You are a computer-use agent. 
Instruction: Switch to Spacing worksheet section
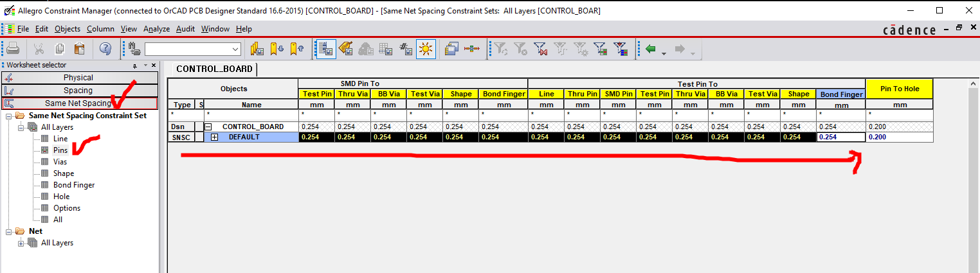point(80,91)
